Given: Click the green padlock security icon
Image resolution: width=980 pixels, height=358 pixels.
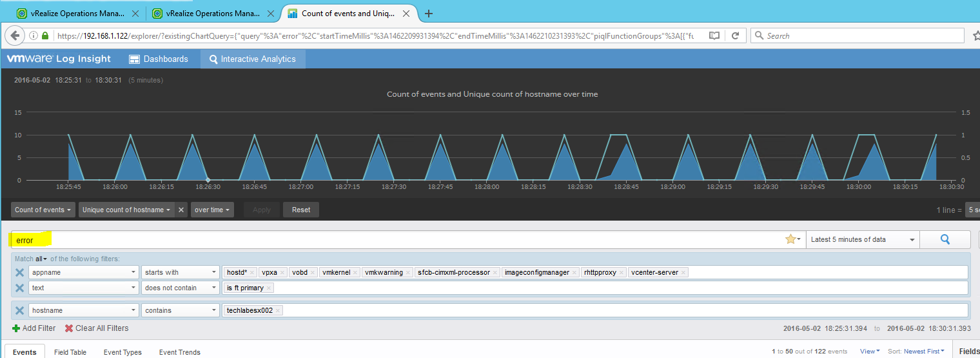Looking at the screenshot, I should point(46,36).
